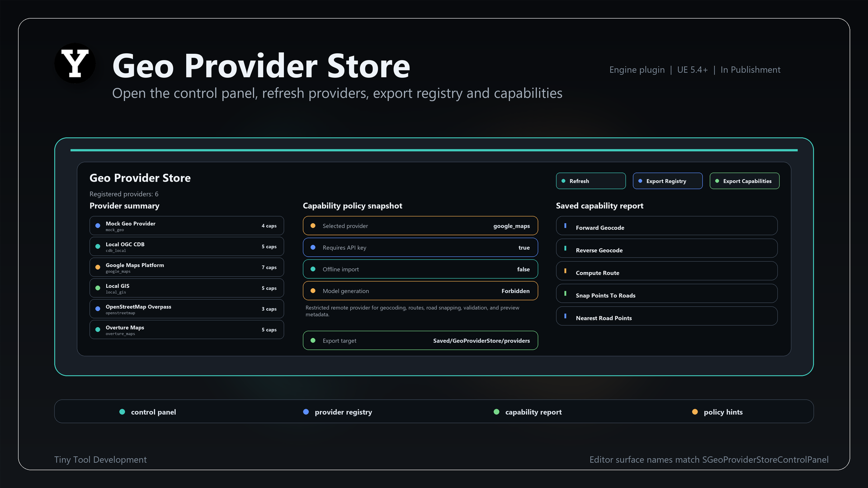The height and width of the screenshot is (488, 868).
Task: Click the Export Registry button
Action: coord(668,181)
